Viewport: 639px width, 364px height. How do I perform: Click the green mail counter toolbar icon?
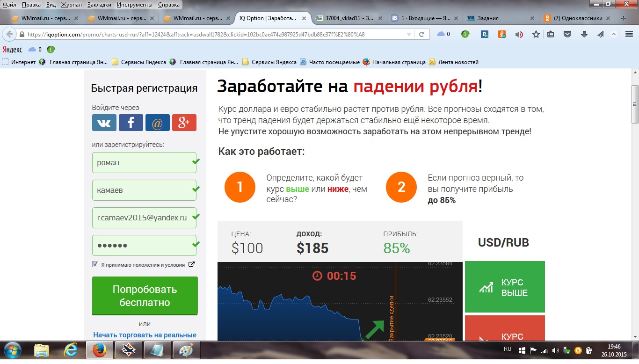(x=465, y=34)
